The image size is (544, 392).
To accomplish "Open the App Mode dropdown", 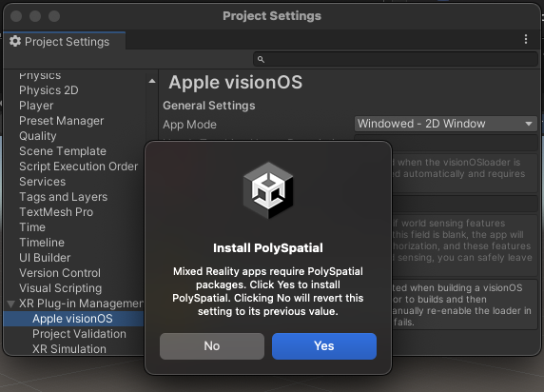I will [445, 124].
